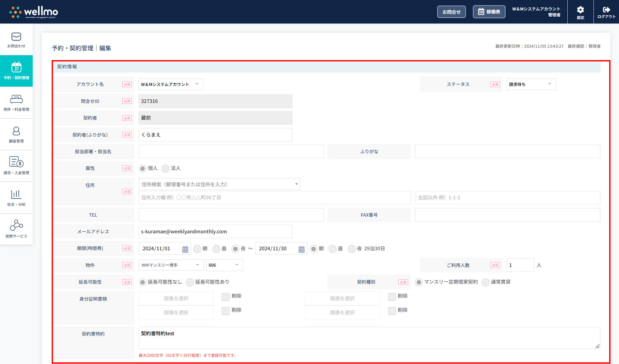The width and height of the screenshot is (619, 364).
Task: Open the ステータス 請求待ち dropdown
Action: [531, 84]
